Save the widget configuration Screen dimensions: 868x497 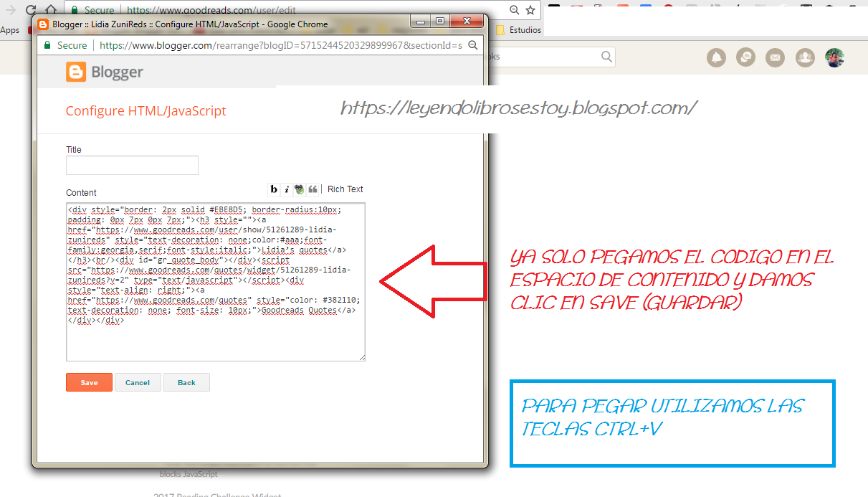(89, 382)
